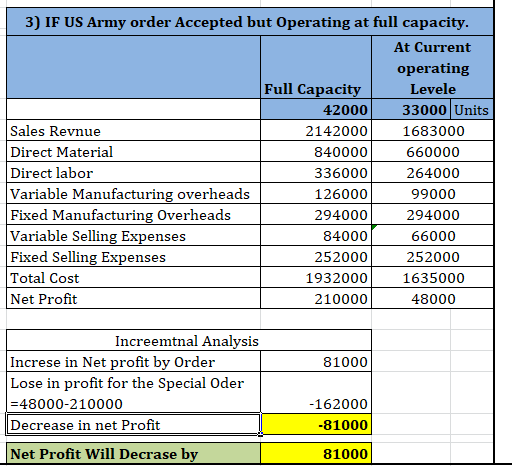Click the 'Full Capacity' header cell
Screen dimensions: 512x466
point(316,67)
